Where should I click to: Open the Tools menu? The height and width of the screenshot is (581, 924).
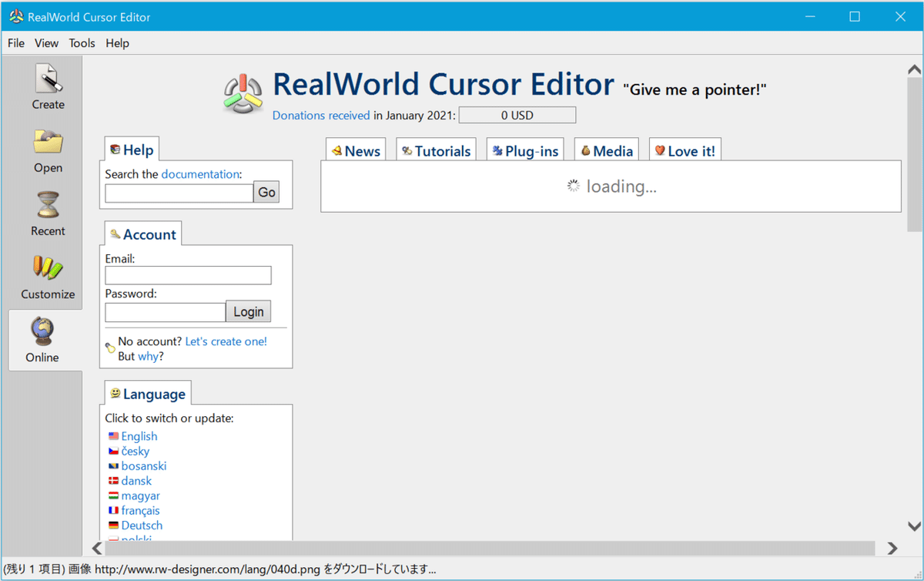(x=82, y=43)
